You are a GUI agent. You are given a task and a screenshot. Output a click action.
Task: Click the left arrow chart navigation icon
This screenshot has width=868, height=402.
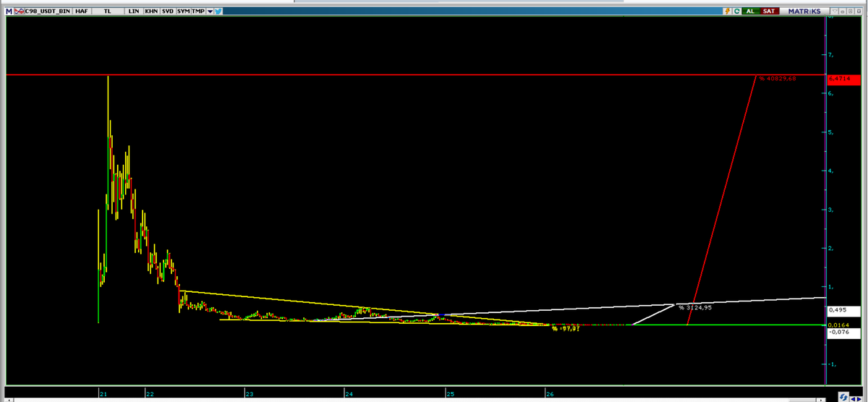pyautogui.click(x=853, y=399)
